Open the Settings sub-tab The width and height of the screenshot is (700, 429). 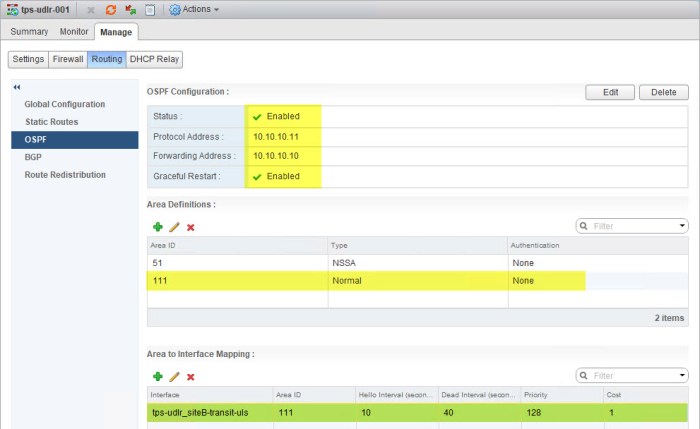[x=28, y=59]
